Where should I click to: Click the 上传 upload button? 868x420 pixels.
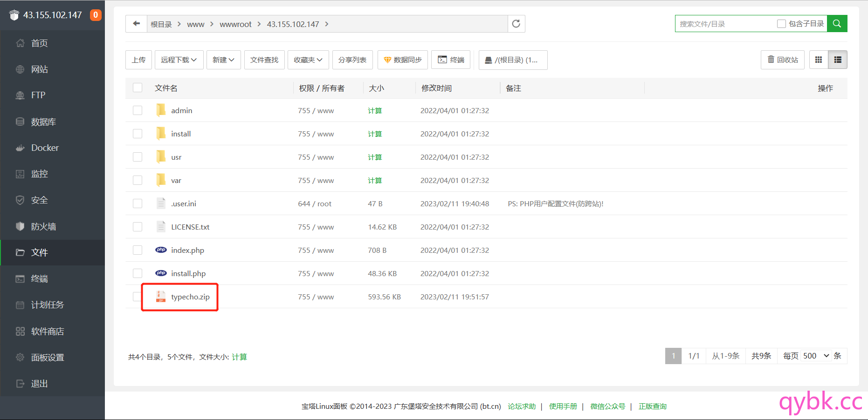click(x=138, y=60)
